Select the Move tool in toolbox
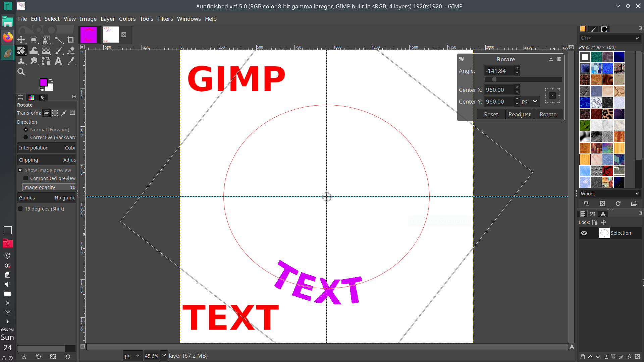The image size is (644, 362). 21,40
